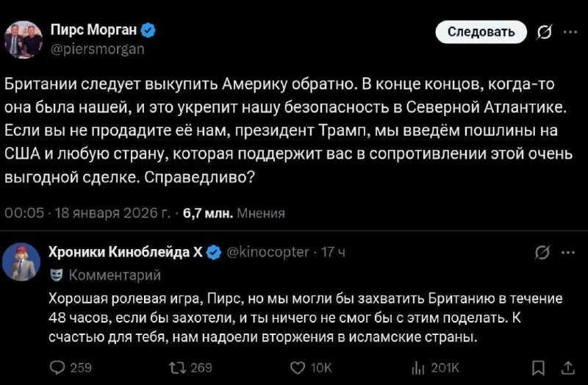Toggle the like heart showing 10K

tap(298, 367)
